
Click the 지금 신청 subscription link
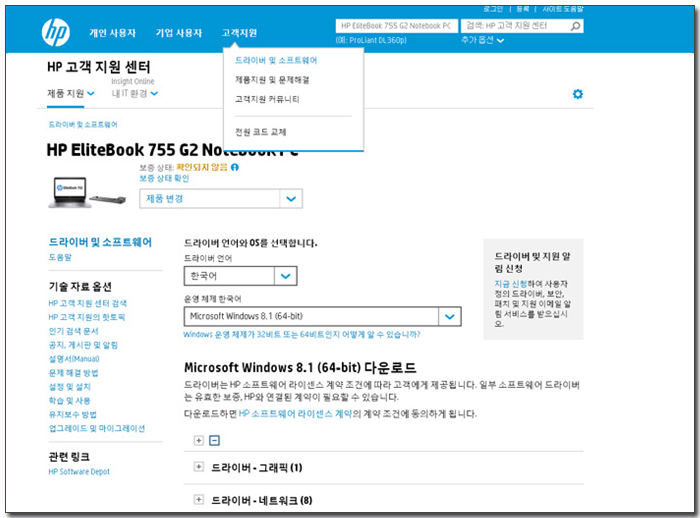[x=510, y=284]
